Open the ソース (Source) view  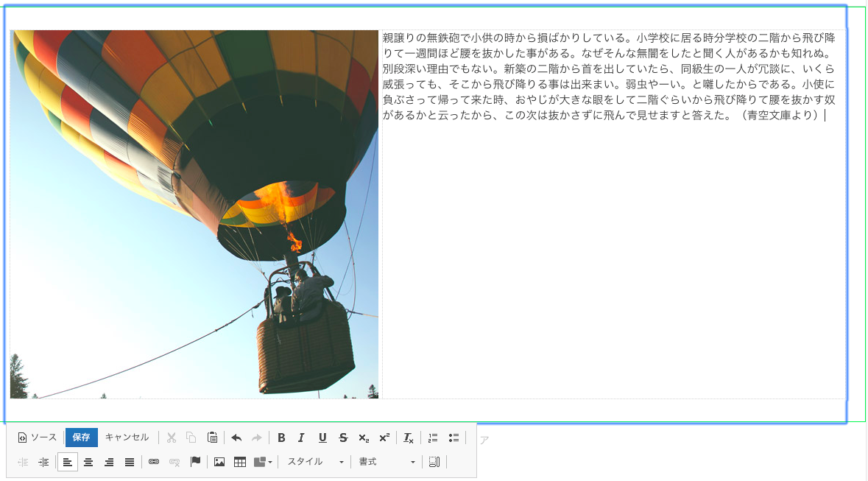pyautogui.click(x=38, y=438)
